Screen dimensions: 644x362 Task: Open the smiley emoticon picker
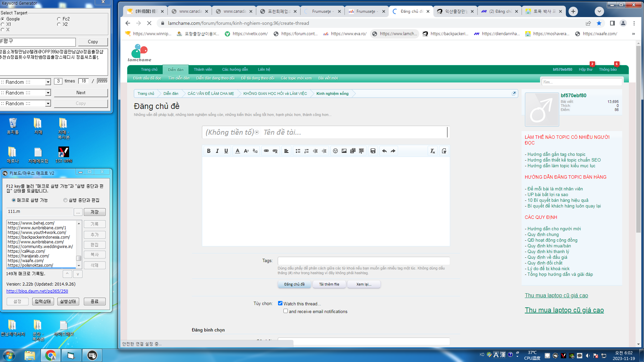(x=335, y=151)
